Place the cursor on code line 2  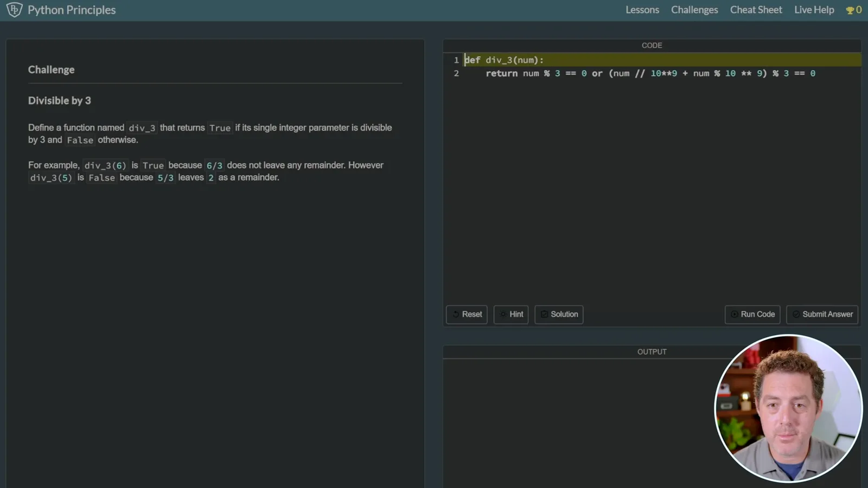point(650,73)
